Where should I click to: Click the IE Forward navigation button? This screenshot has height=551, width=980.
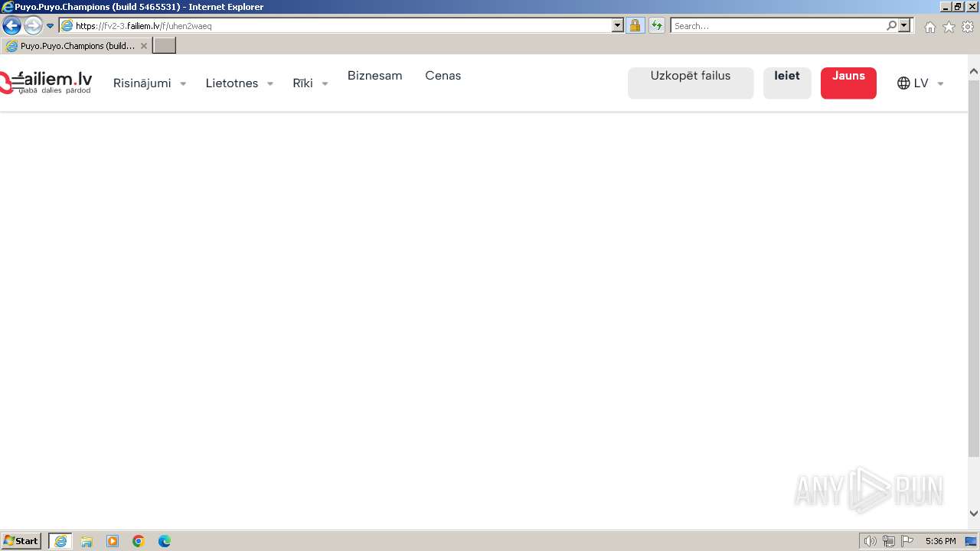click(x=33, y=25)
